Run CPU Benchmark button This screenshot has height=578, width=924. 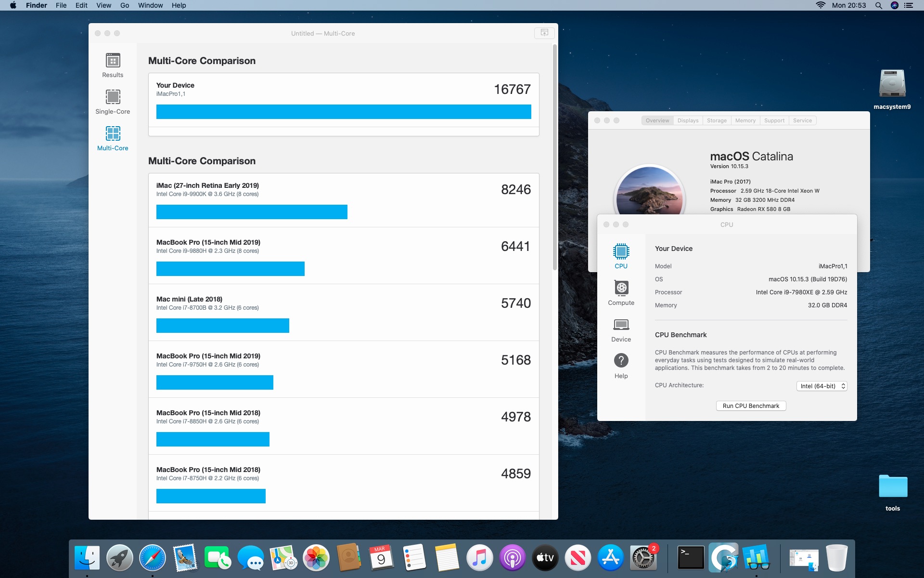[751, 406]
